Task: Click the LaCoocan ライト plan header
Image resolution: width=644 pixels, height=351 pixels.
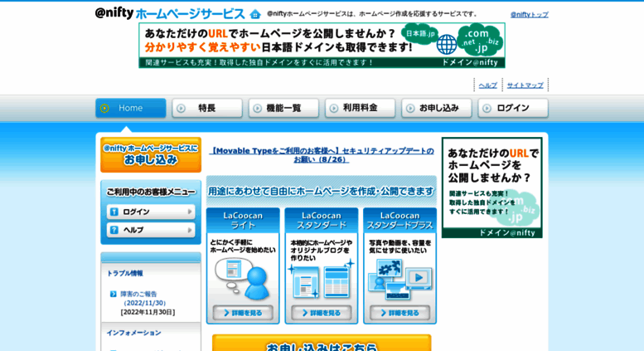Action: click(243, 220)
